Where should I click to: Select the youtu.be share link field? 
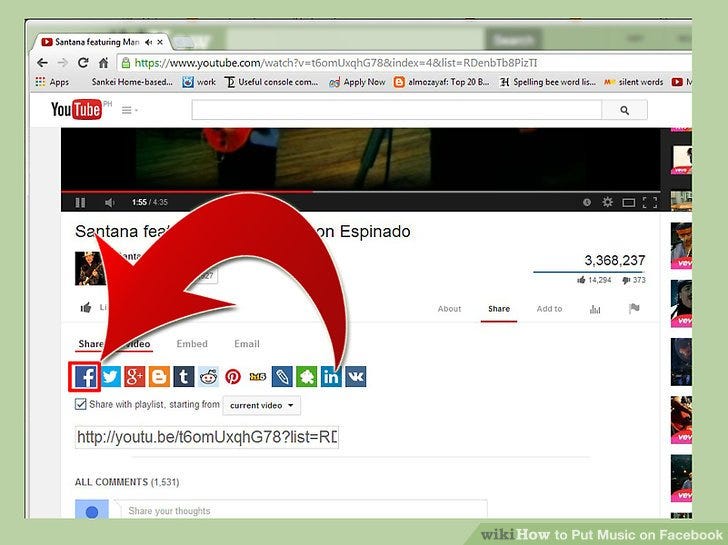coord(207,437)
